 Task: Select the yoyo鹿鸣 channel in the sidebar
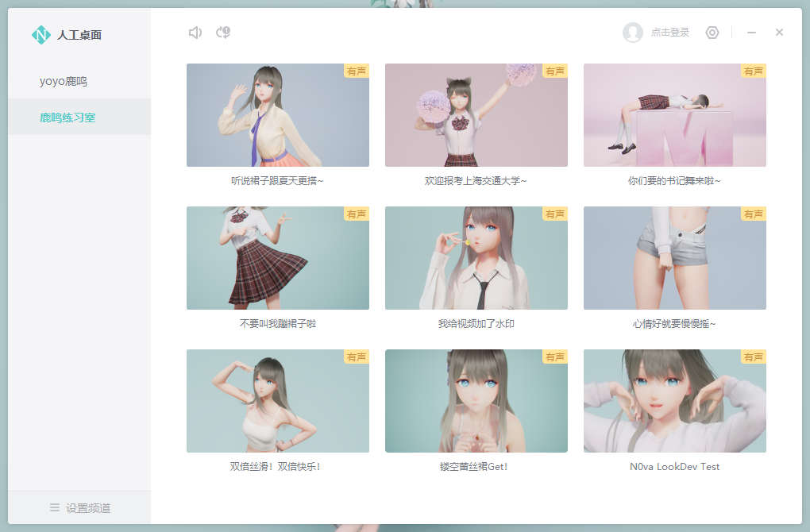click(64, 81)
